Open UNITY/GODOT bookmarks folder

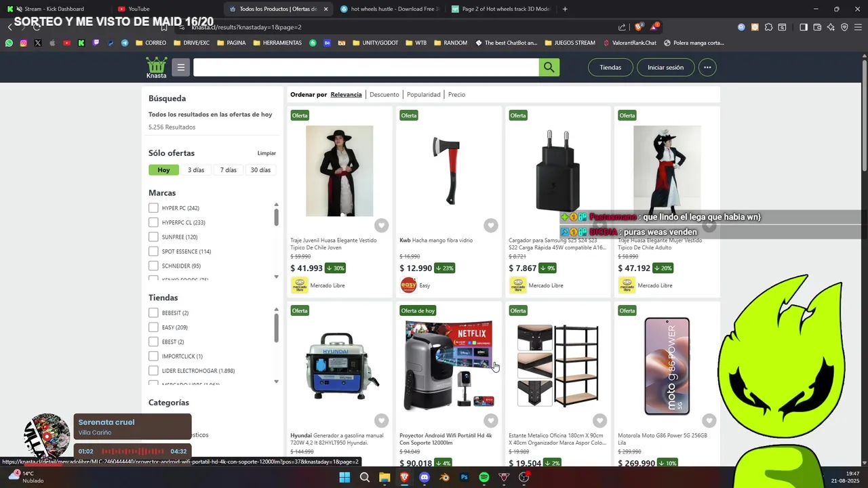pos(374,43)
